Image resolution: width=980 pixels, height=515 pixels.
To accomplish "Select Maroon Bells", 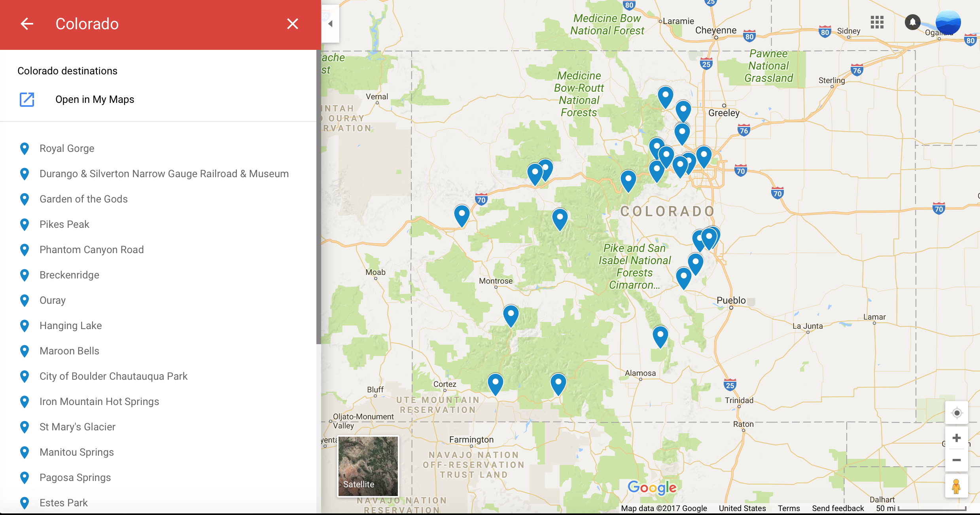I will [x=69, y=351].
